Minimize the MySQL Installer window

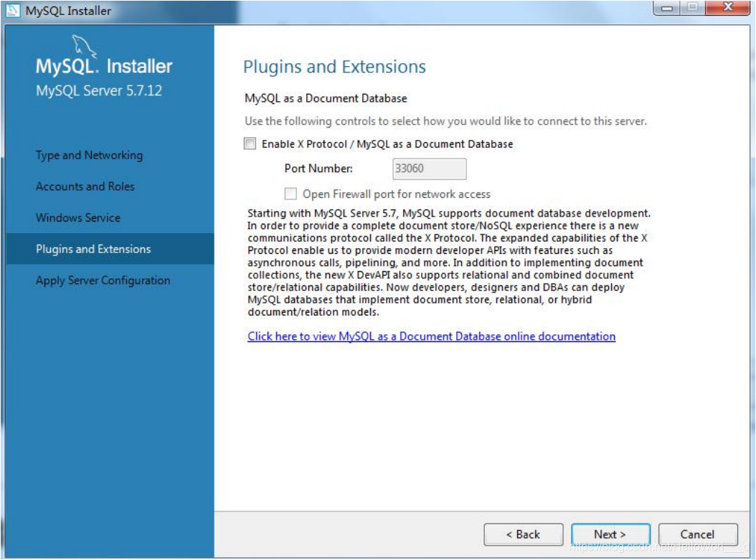pos(667,8)
